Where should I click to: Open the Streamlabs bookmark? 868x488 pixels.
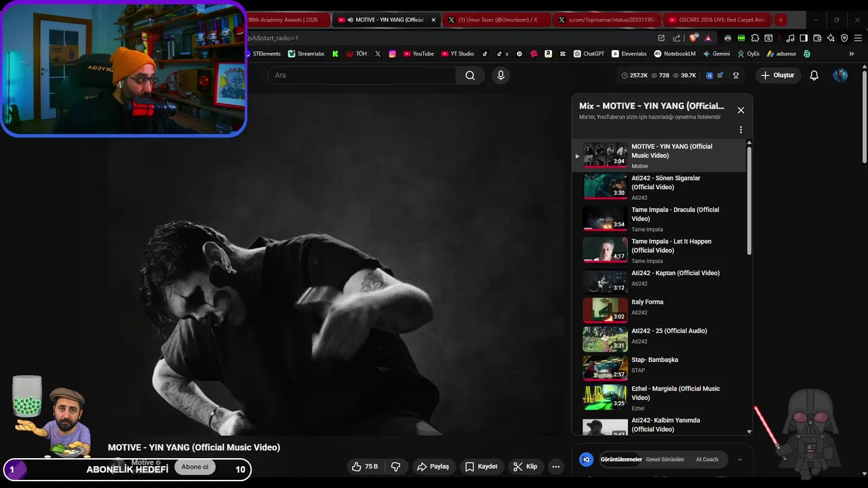coord(306,54)
